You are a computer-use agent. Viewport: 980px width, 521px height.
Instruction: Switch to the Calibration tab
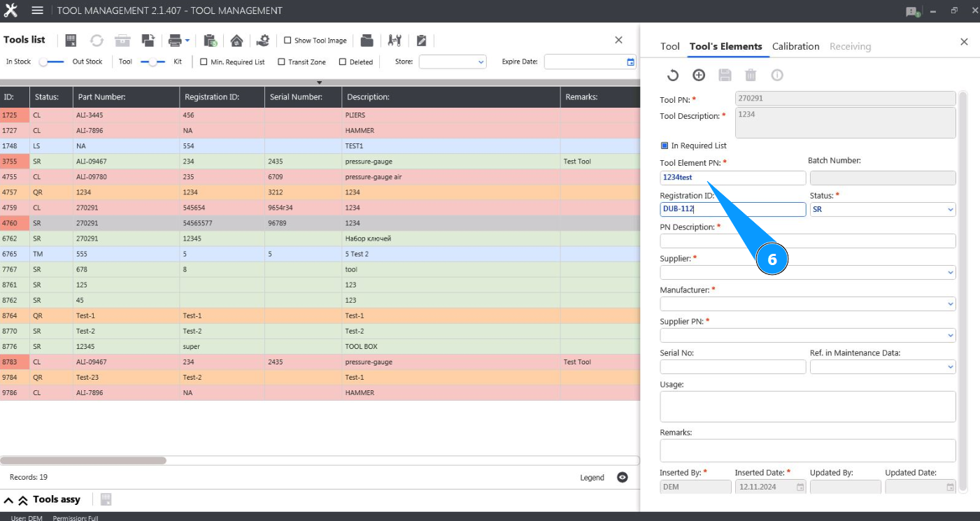point(795,46)
